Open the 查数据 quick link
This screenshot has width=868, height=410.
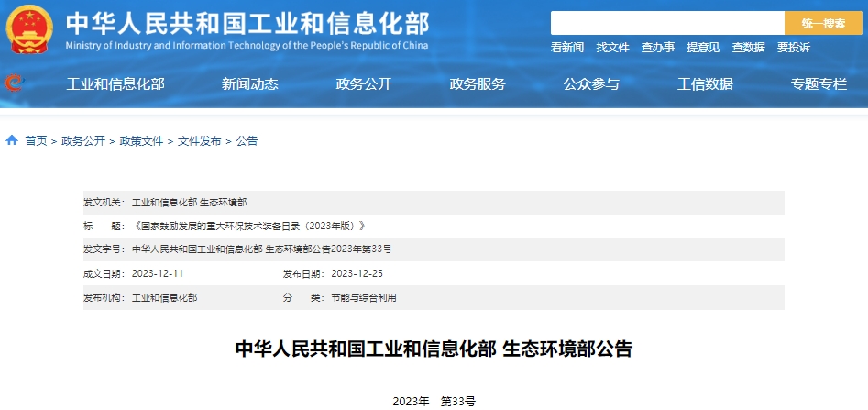tap(748, 48)
